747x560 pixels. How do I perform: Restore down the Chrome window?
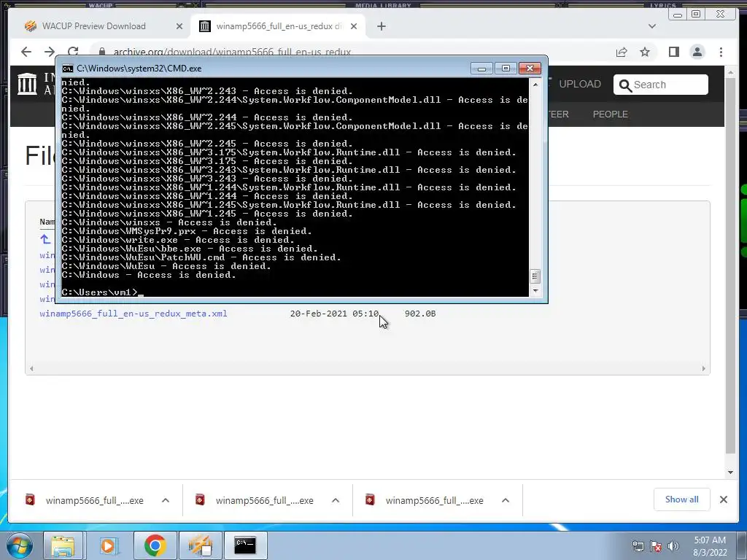(x=696, y=15)
